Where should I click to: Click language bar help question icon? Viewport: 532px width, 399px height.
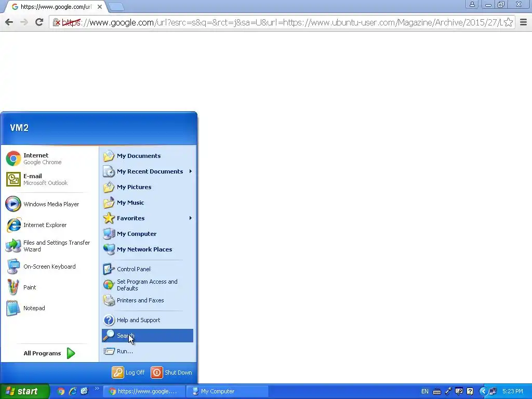(x=470, y=391)
